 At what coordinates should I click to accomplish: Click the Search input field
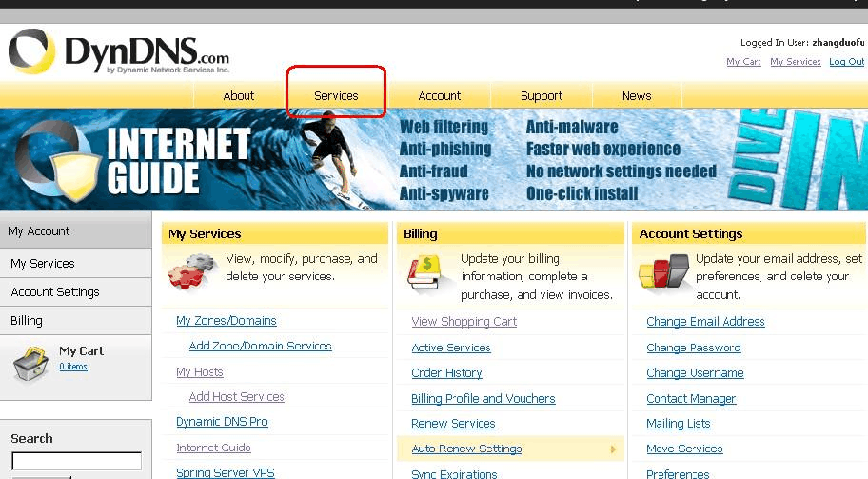[76, 462]
